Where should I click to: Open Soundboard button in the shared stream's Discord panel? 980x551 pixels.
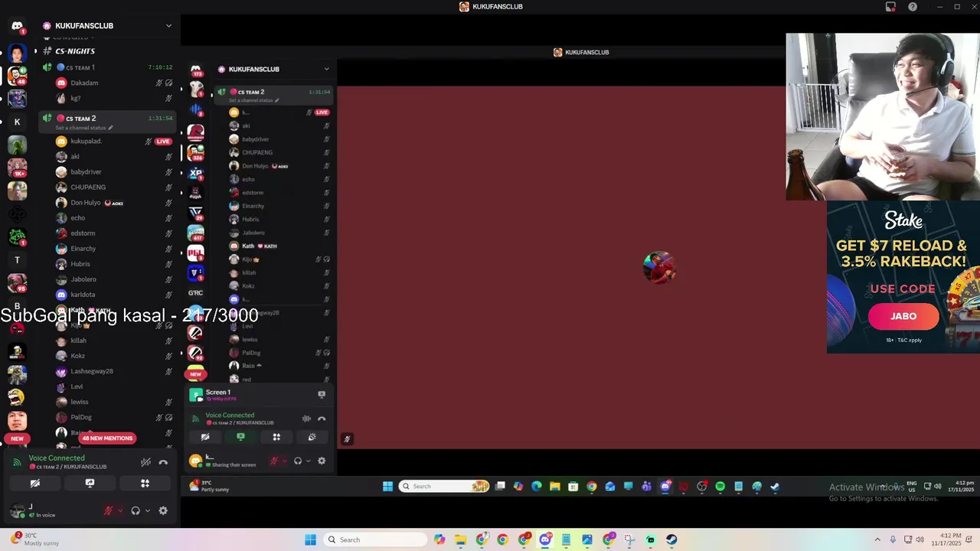312,437
